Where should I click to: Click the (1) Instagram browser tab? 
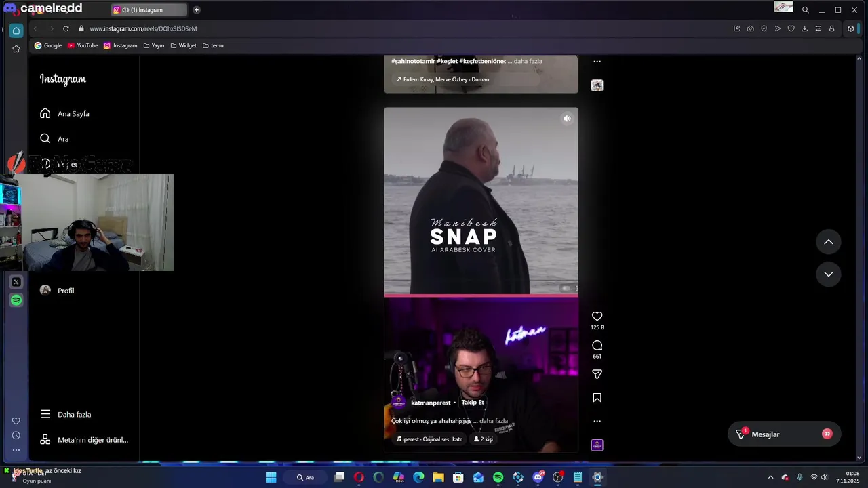(x=149, y=10)
